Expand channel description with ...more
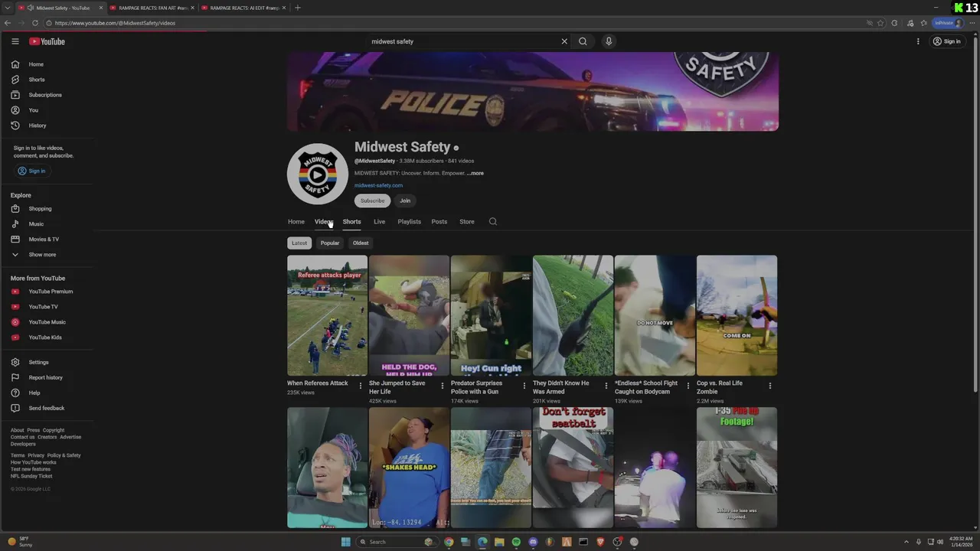 [x=475, y=173]
